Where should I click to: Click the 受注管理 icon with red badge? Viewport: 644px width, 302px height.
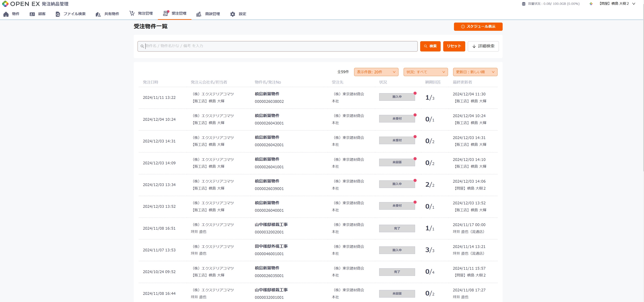[x=166, y=13]
